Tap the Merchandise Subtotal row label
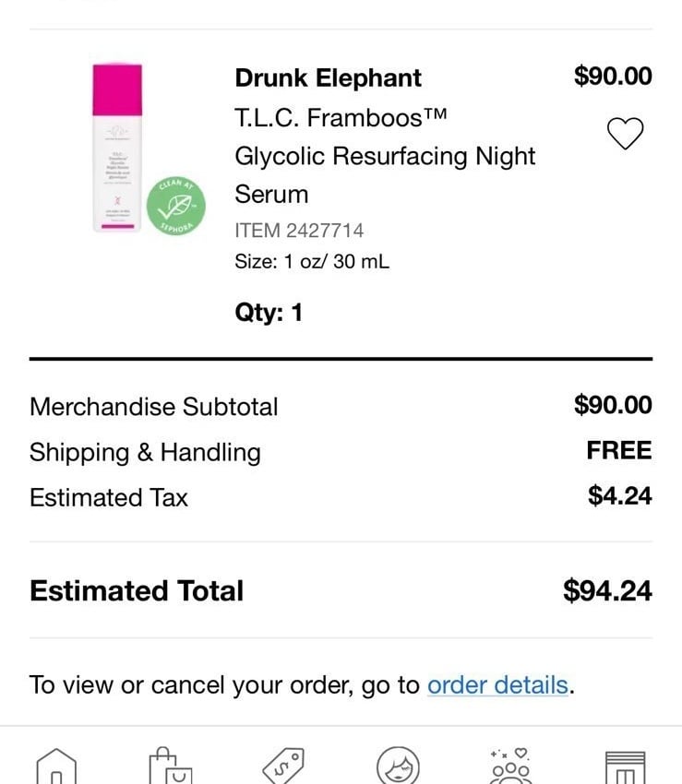682x784 pixels. click(153, 407)
